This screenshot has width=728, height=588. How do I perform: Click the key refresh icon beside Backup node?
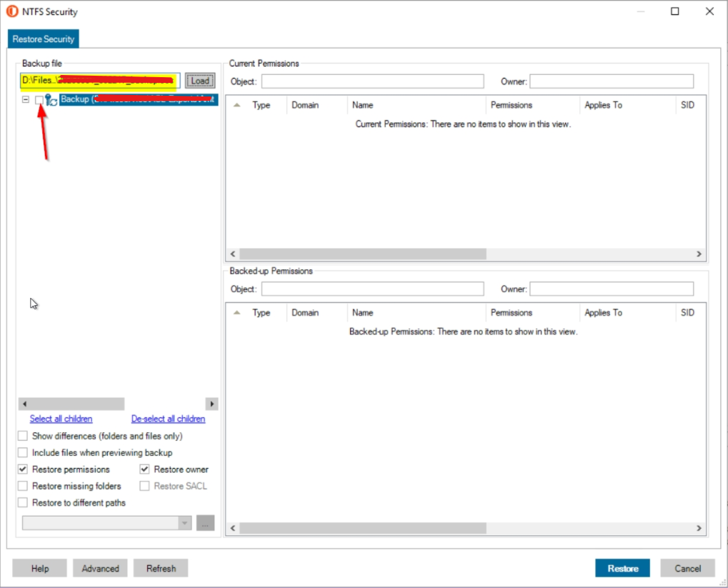point(51,101)
